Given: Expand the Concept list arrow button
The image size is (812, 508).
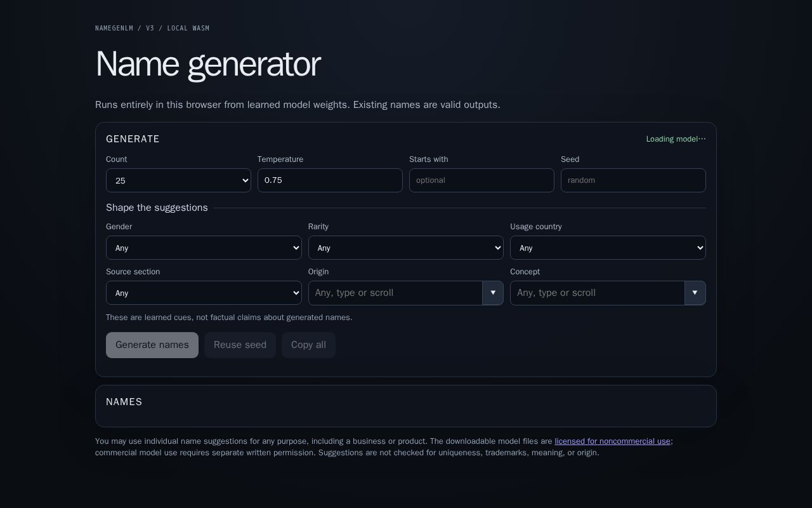Looking at the screenshot, I should [x=695, y=293].
